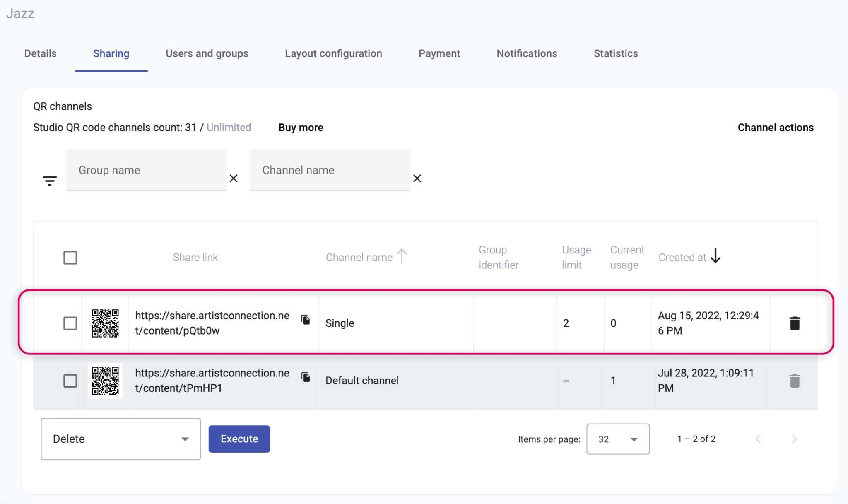Viewport: 848px width, 504px height.
Task: Open the bulk action Delete dropdown
Action: [x=120, y=439]
